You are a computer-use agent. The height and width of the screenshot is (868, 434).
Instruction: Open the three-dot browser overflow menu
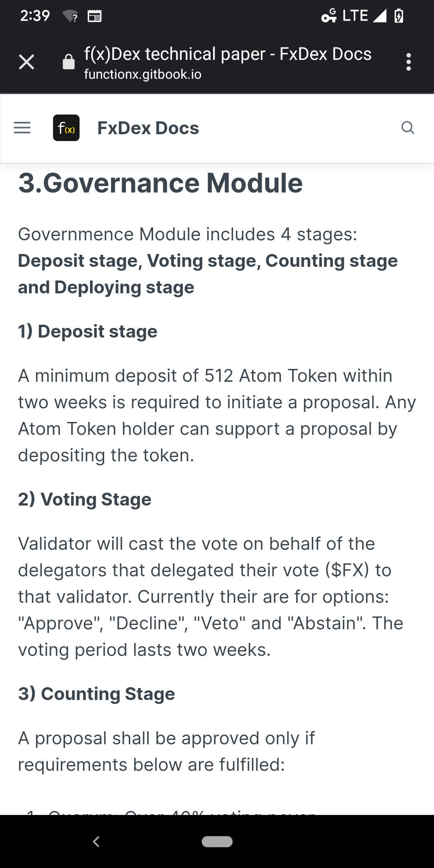pos(408,62)
